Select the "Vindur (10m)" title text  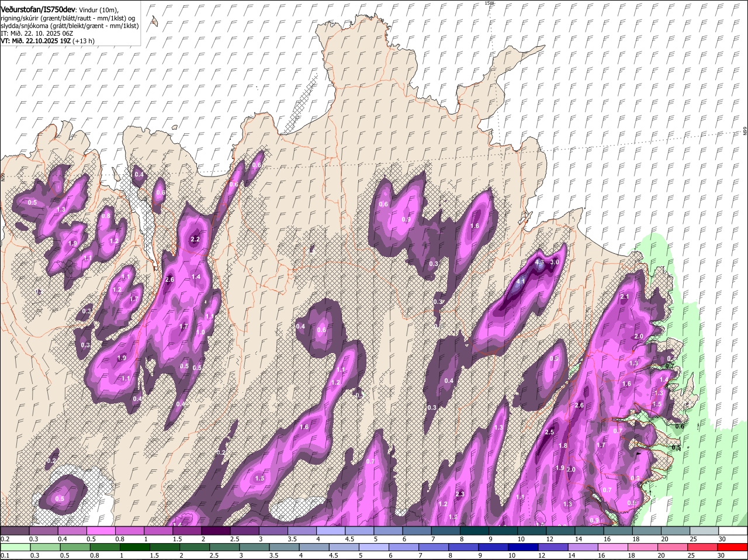tap(98, 9)
